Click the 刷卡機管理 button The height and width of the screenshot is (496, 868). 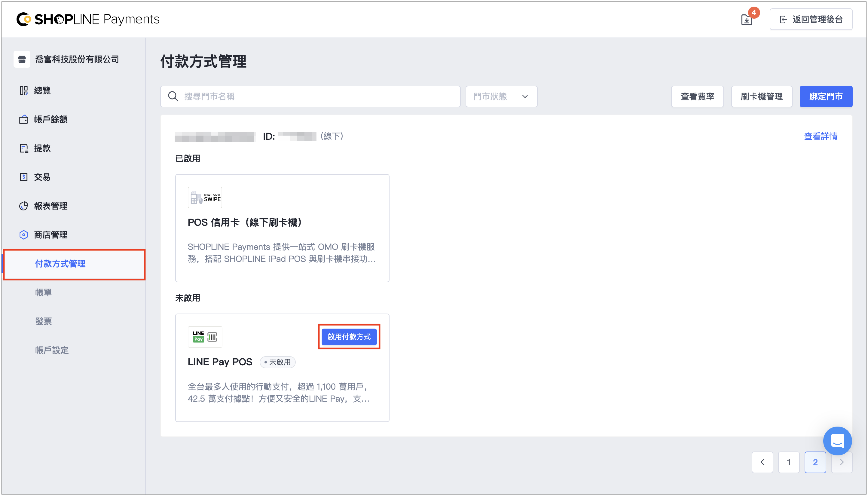click(761, 96)
